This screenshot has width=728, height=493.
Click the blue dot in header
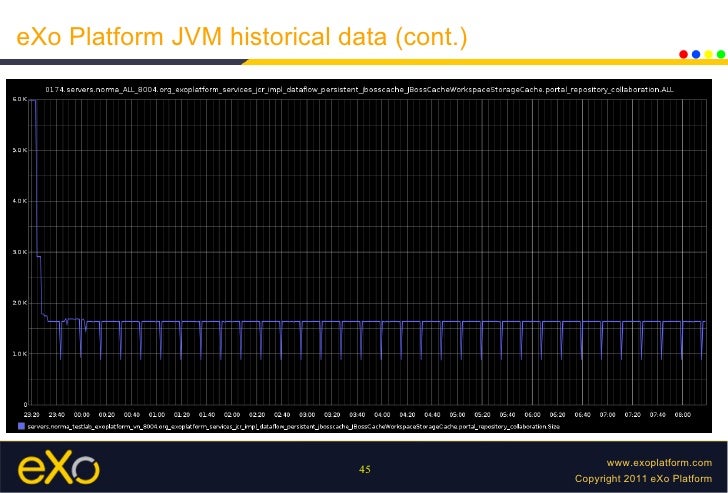pyautogui.click(x=696, y=54)
